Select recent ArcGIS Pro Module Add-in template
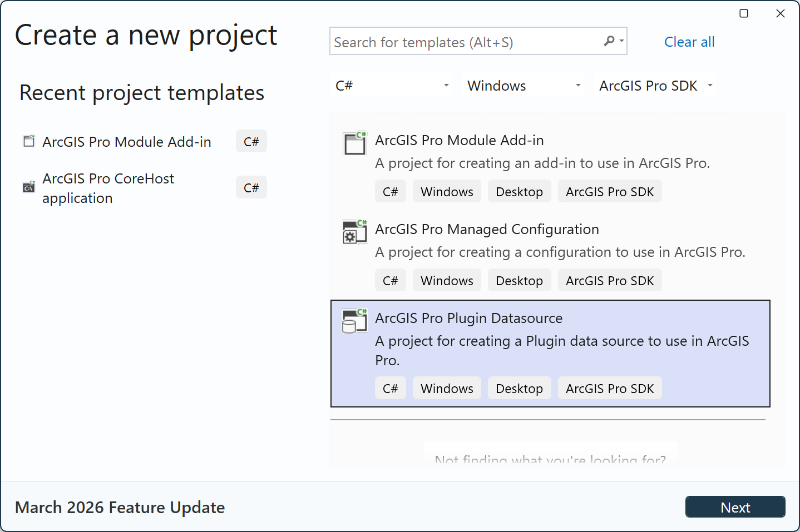 pos(144,141)
